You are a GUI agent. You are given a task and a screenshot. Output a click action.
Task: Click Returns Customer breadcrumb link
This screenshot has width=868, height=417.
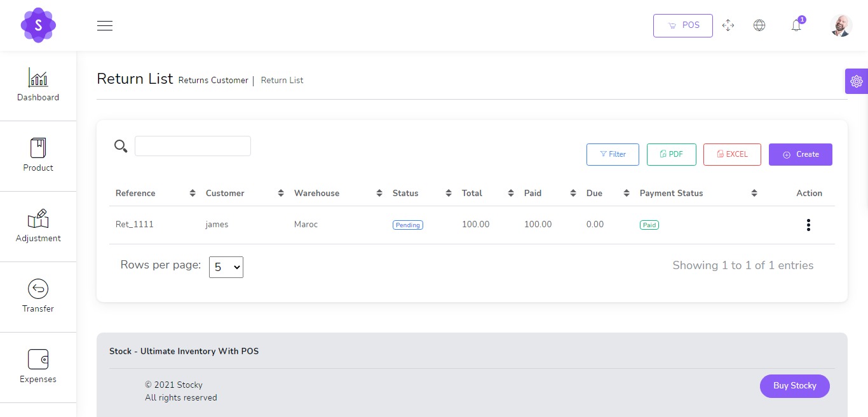click(x=214, y=80)
